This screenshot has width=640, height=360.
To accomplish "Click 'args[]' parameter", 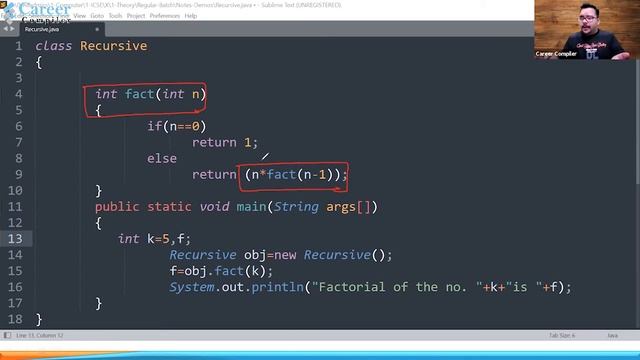I will click(348, 207).
